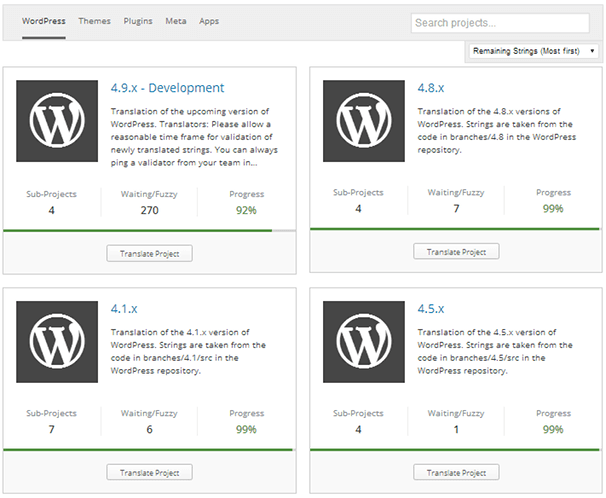Click the Sub-Projects value 4 in 4.5.x
606x498 pixels.
(x=358, y=429)
